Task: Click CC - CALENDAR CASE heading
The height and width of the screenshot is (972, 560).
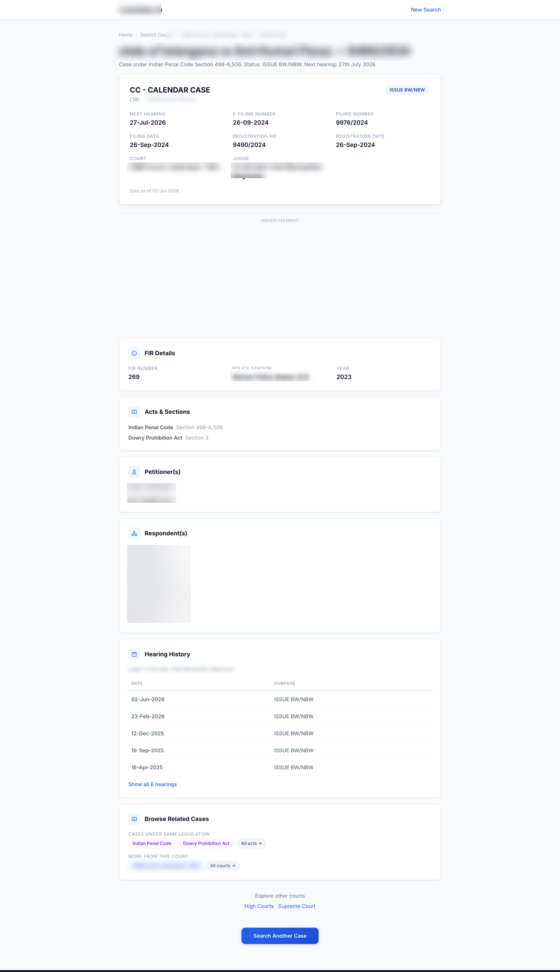Action: pyautogui.click(x=170, y=90)
